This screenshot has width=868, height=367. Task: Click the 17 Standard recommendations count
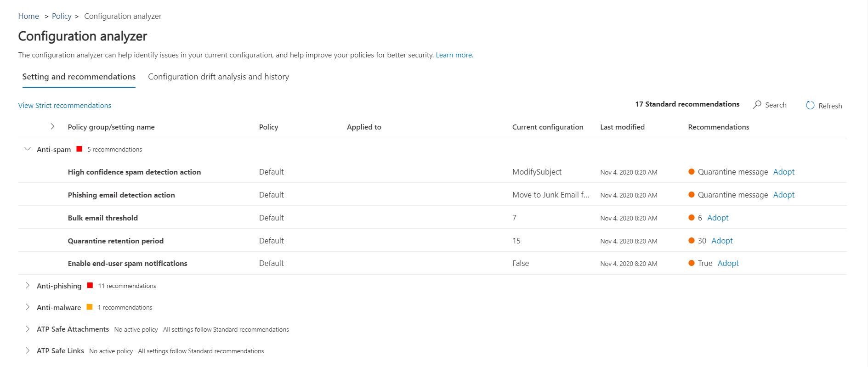coord(687,104)
